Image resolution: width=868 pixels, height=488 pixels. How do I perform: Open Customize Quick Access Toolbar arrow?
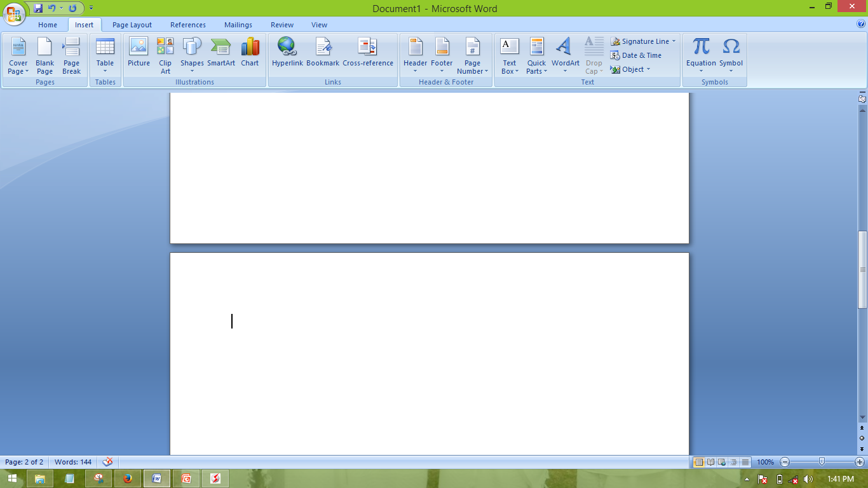(91, 8)
